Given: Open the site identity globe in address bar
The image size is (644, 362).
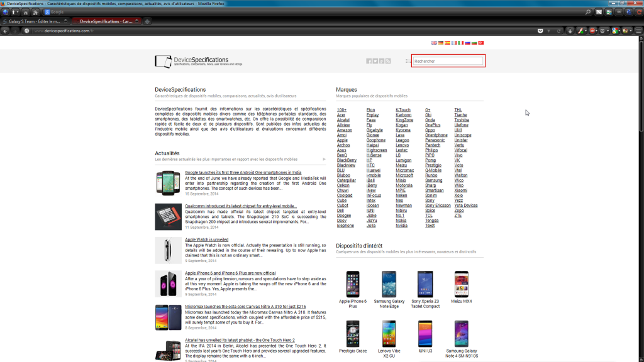Looking at the screenshot, I should [x=26, y=31].
